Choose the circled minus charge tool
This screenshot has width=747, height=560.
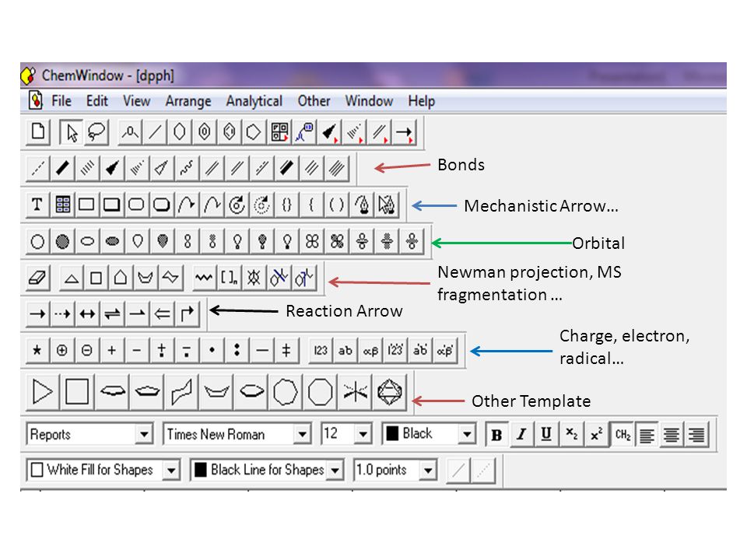tap(86, 351)
